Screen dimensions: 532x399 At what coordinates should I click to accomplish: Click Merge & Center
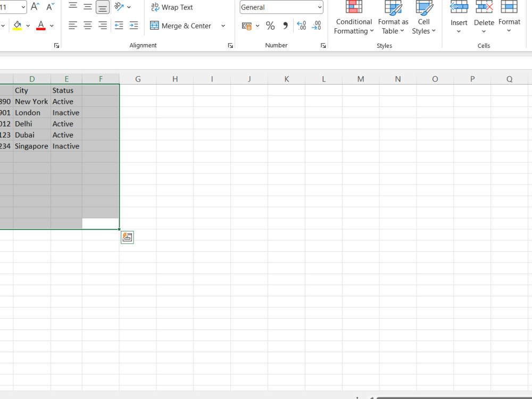(x=181, y=26)
